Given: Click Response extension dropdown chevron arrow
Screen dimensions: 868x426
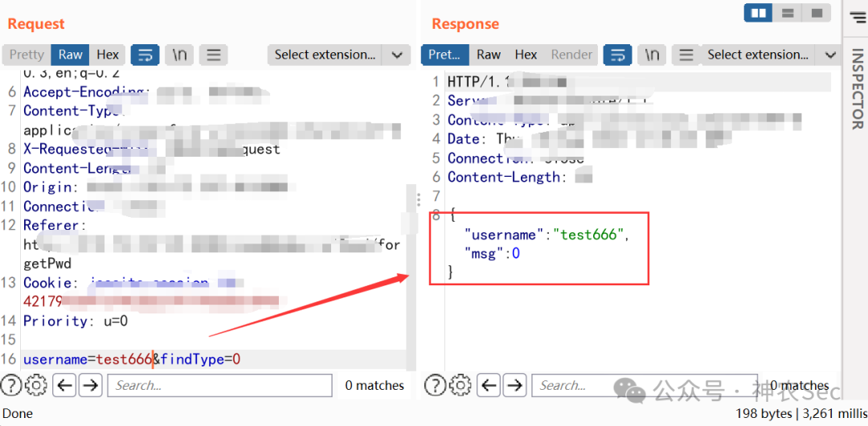Looking at the screenshot, I should pos(829,55).
